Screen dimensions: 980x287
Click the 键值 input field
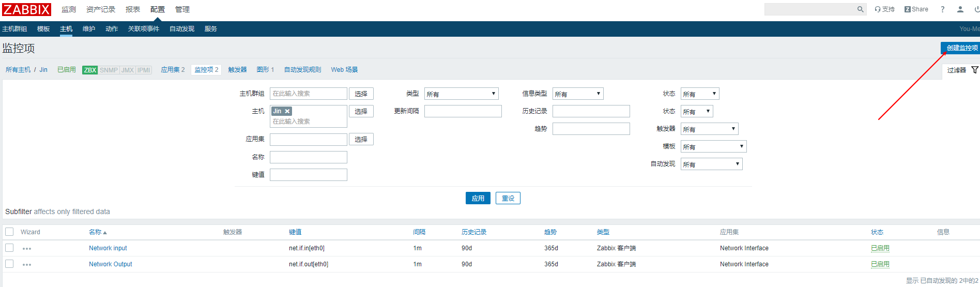[308, 175]
